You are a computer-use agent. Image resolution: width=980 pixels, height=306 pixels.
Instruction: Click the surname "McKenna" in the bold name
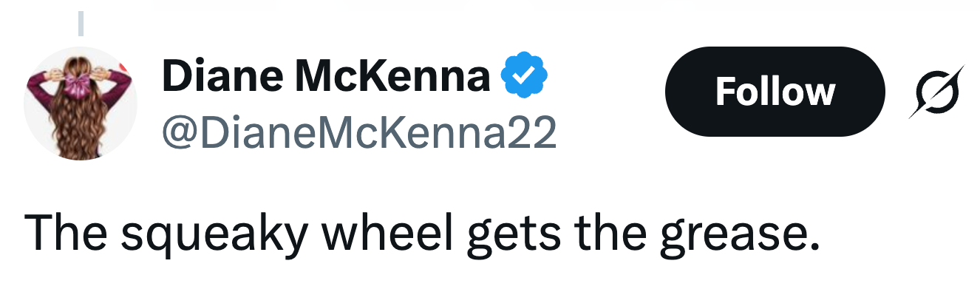point(392,75)
